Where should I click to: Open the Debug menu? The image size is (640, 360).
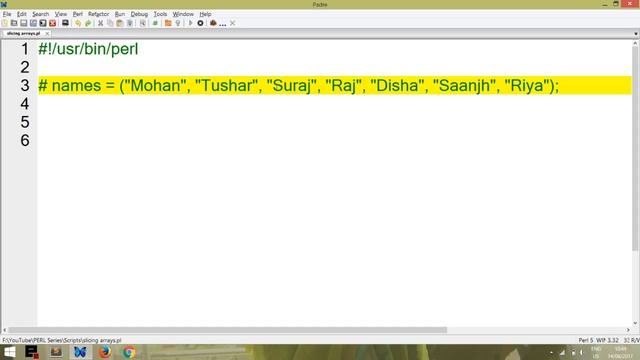pos(139,14)
